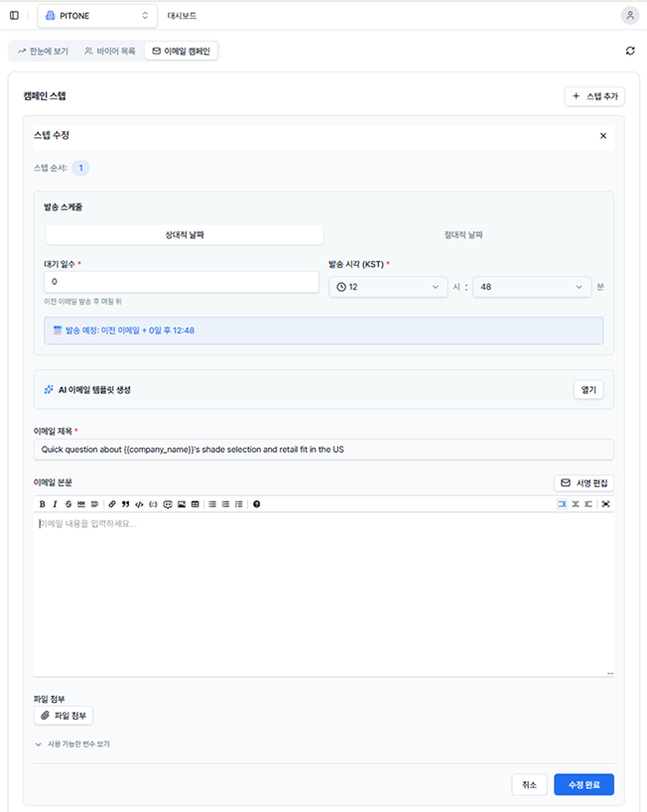Viewport: 647px width, 812px height.
Task: Toggle fullscreen mode for the editor
Action: pyautogui.click(x=606, y=504)
